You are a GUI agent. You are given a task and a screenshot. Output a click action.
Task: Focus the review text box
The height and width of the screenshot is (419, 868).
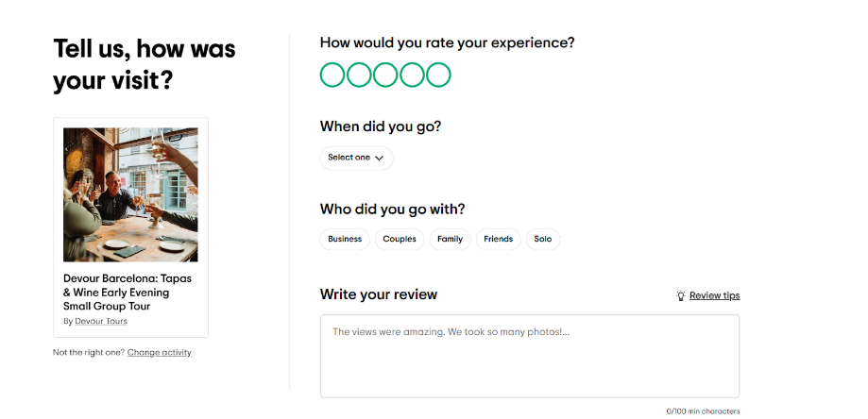pyautogui.click(x=529, y=357)
